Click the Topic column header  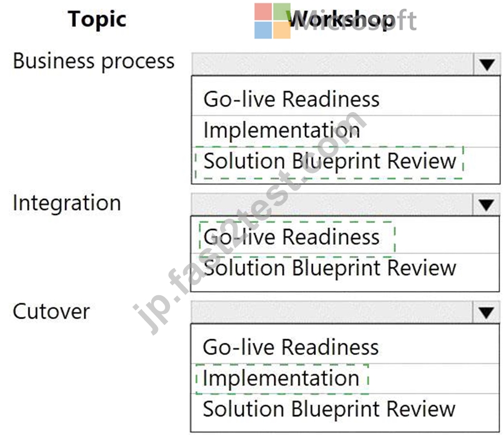pyautogui.click(x=97, y=20)
